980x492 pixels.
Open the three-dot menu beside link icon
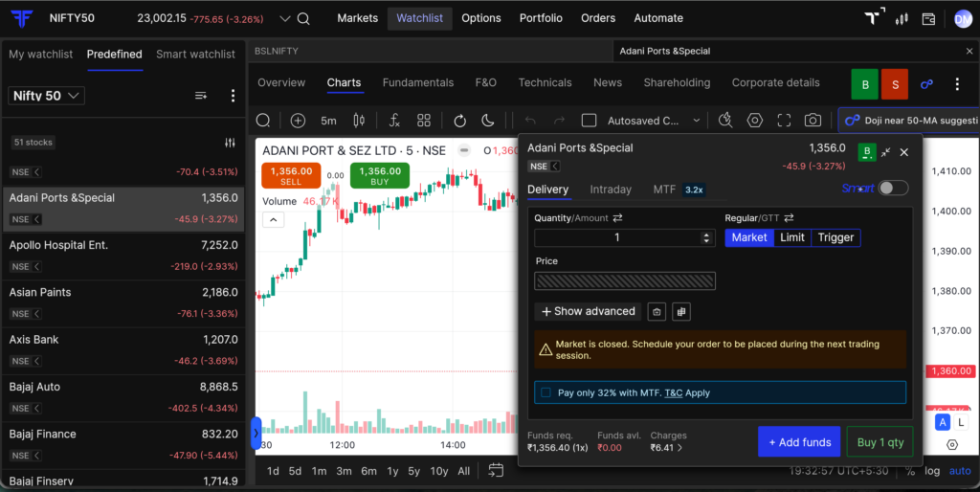pos(957,84)
